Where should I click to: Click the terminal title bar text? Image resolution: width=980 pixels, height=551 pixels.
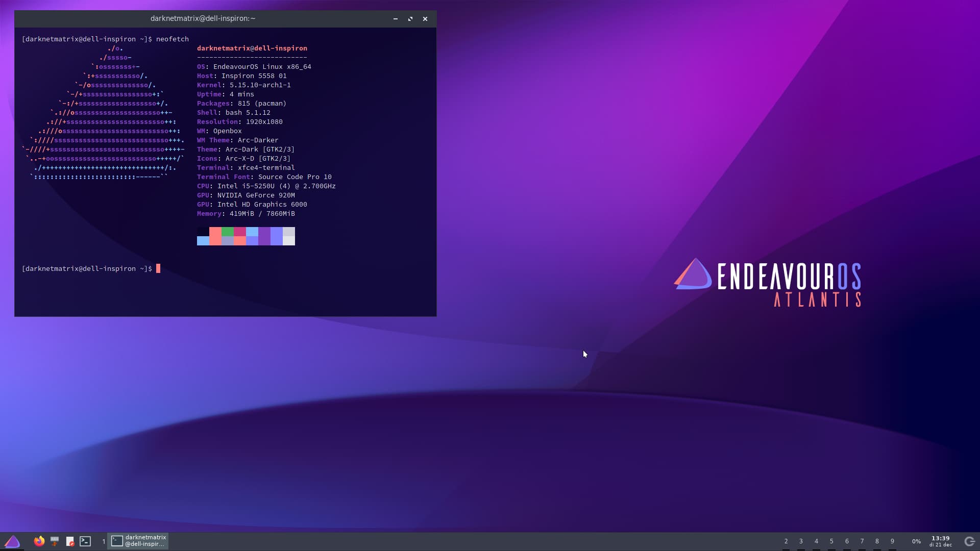pos(203,18)
